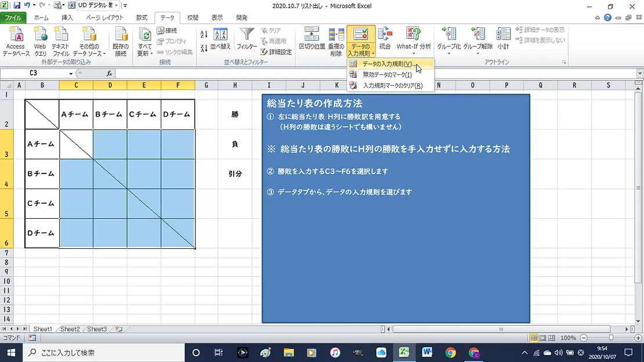Image resolution: width=644 pixels, height=362 pixels.
Task: Adjust the zoom slider in status bar
Action: point(611,338)
